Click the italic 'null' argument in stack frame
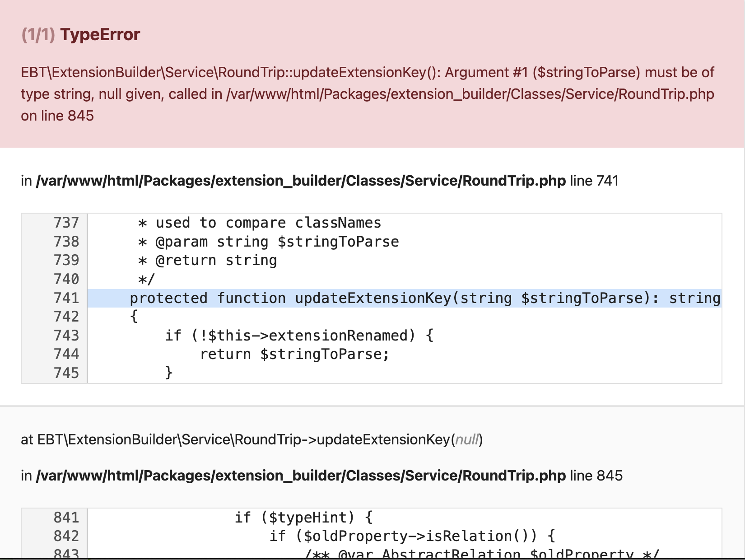 [x=466, y=439]
